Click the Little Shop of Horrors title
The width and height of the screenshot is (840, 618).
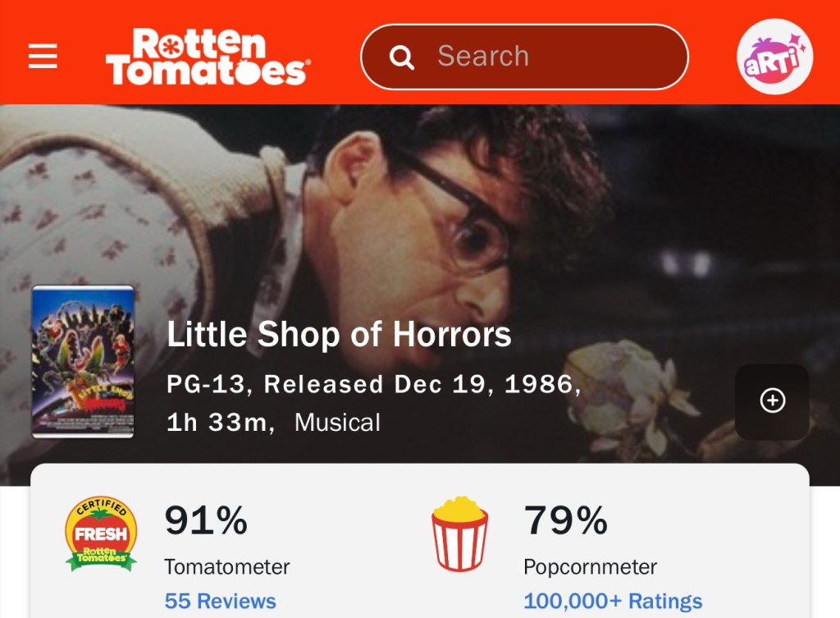339,334
